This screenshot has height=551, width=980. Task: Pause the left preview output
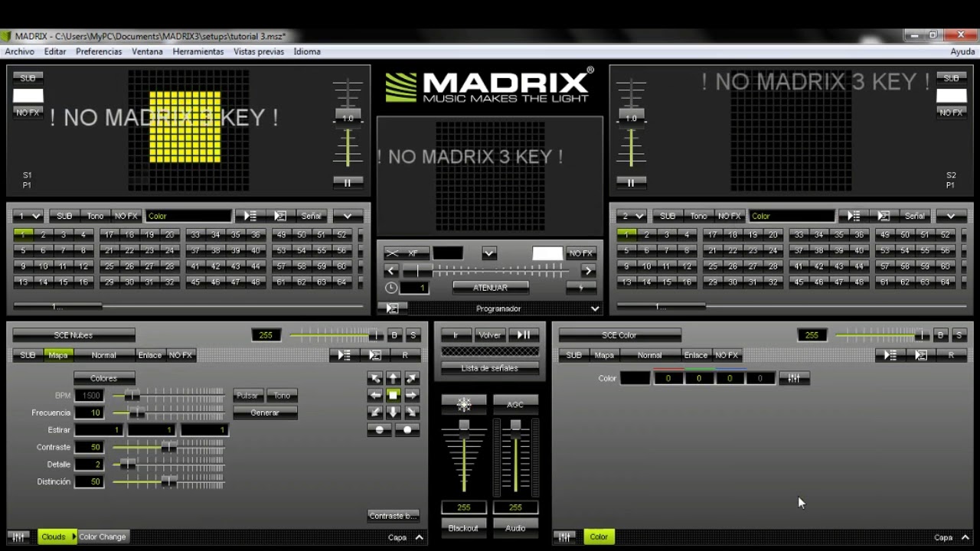pos(348,183)
